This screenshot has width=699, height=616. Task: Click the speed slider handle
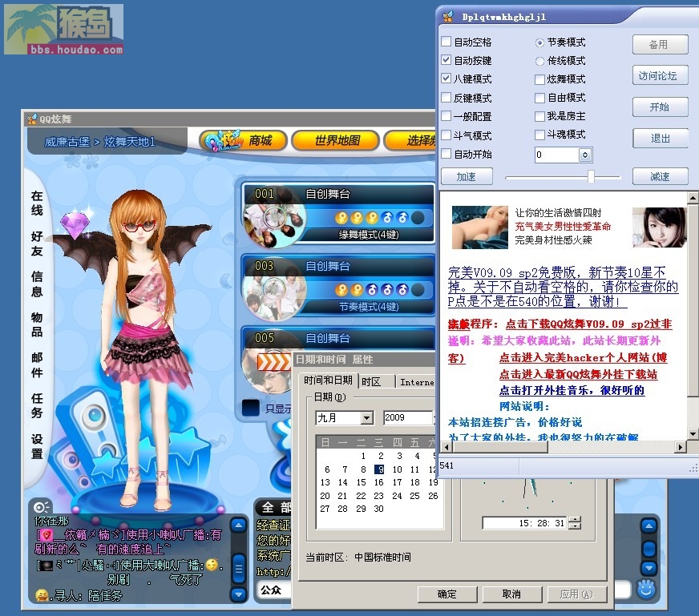coord(591,176)
